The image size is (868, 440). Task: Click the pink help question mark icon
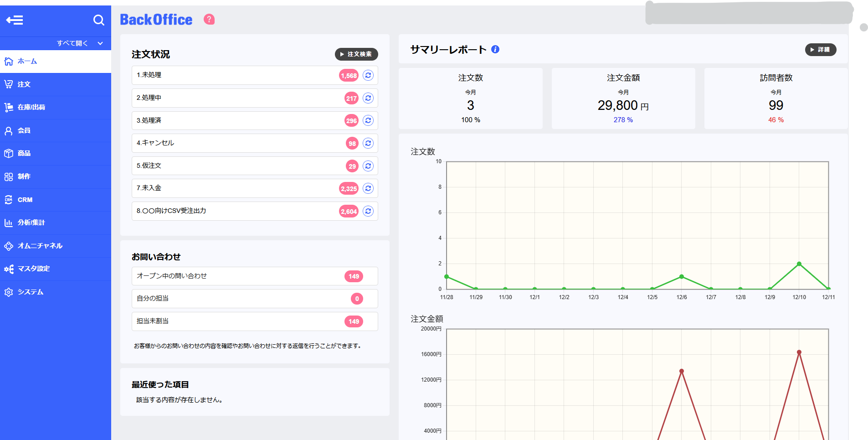[209, 19]
